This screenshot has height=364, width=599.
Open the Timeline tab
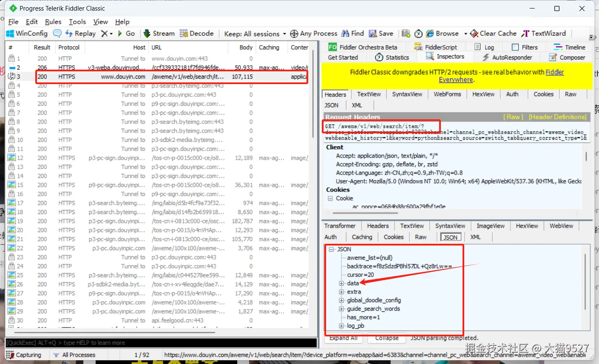(x=569, y=47)
